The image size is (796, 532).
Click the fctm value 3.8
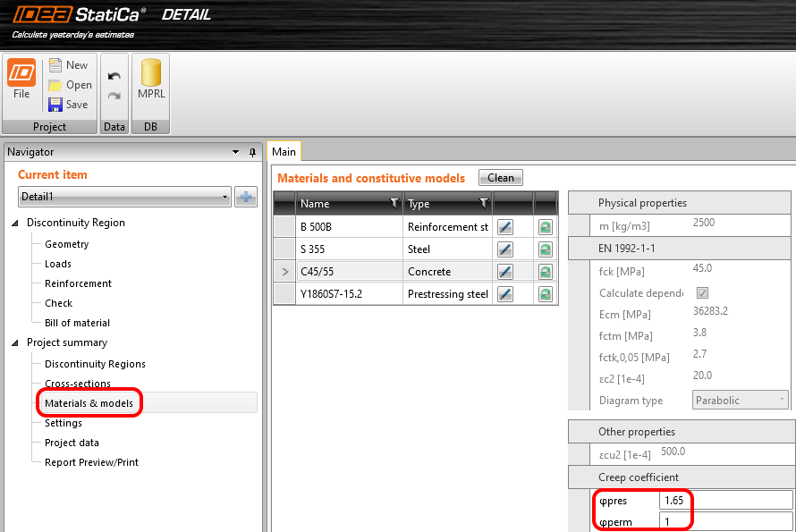pos(699,333)
